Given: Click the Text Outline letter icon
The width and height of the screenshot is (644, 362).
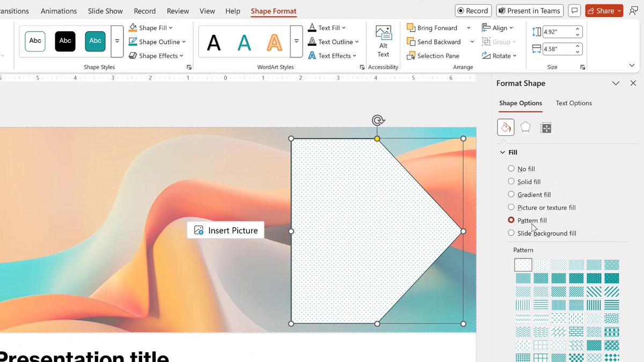Looking at the screenshot, I should [312, 42].
